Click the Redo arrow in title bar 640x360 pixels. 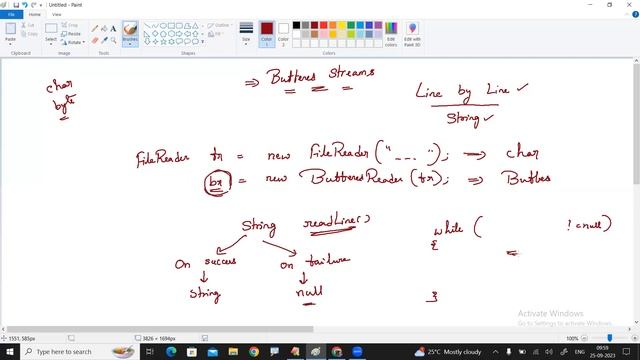(33, 5)
